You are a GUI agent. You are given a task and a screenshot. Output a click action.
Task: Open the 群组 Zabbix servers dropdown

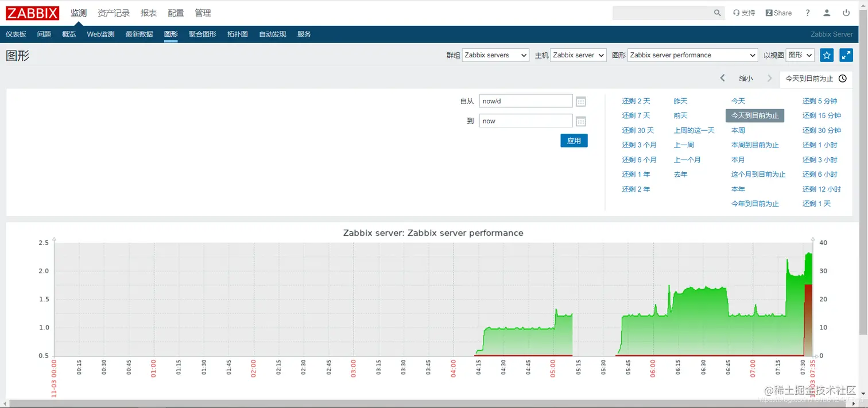[x=495, y=55]
